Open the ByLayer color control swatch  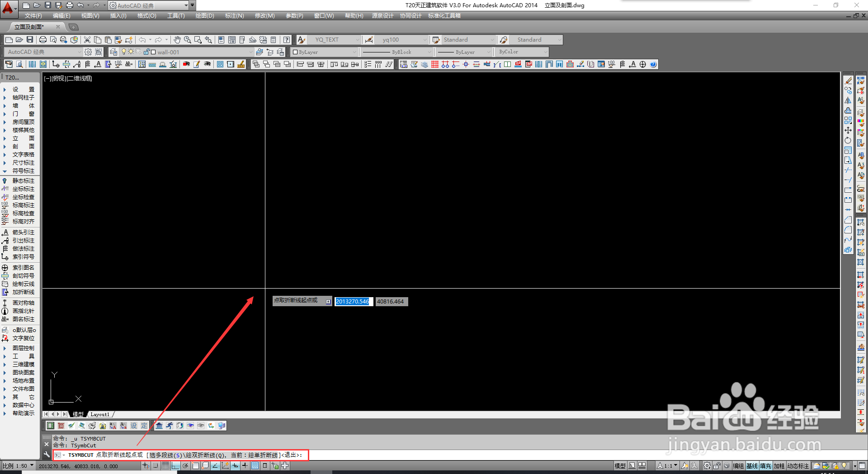tap(325, 52)
